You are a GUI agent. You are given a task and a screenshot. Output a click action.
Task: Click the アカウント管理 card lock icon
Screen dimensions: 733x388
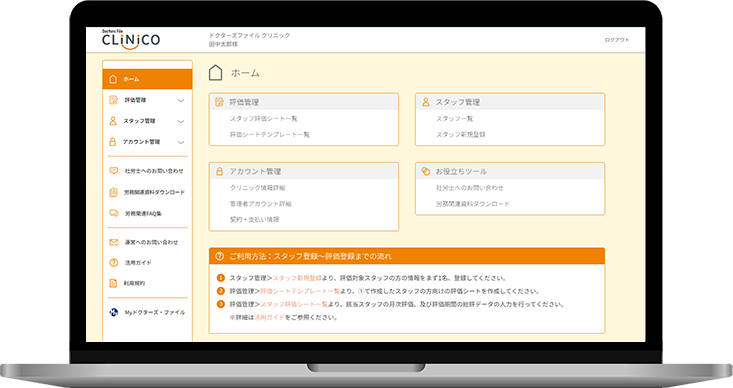219,172
